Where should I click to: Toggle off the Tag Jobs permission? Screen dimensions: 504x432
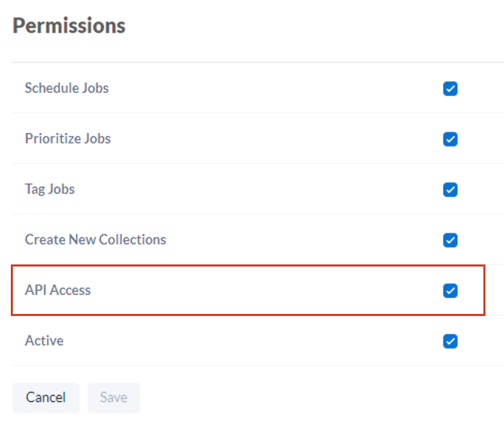tap(450, 190)
